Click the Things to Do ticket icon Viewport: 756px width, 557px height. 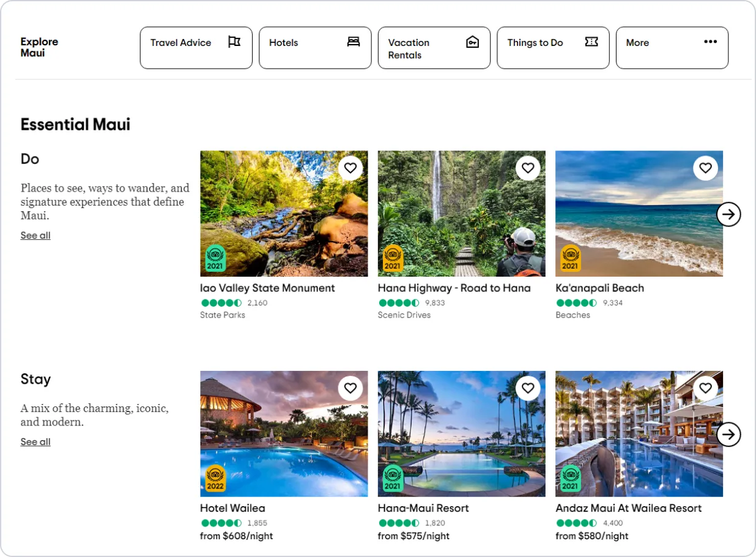pyautogui.click(x=591, y=42)
